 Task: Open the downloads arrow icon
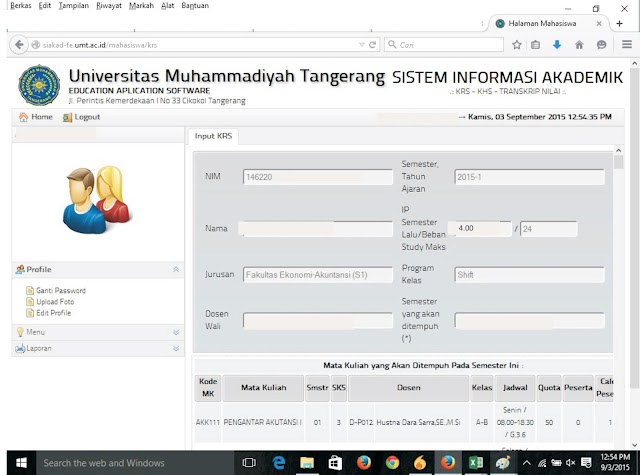[x=557, y=44]
